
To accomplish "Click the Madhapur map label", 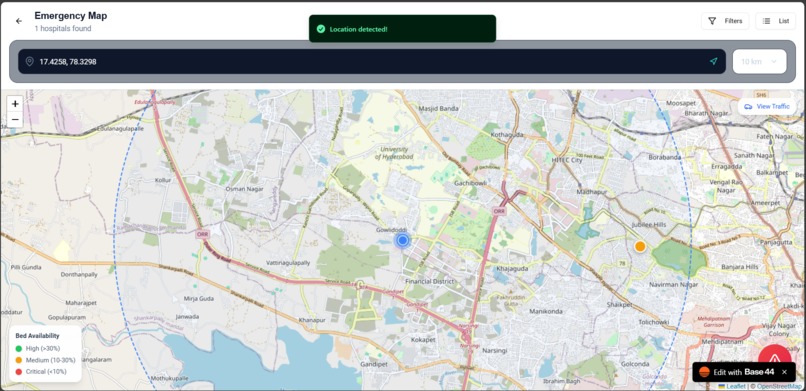I will tap(592, 192).
